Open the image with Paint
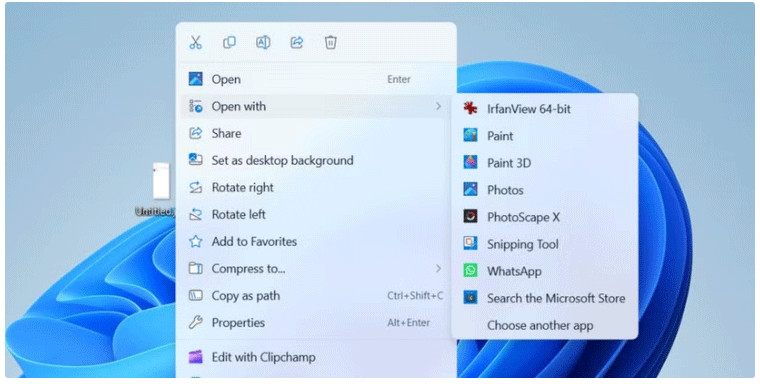The height and width of the screenshot is (384, 760). [545, 136]
